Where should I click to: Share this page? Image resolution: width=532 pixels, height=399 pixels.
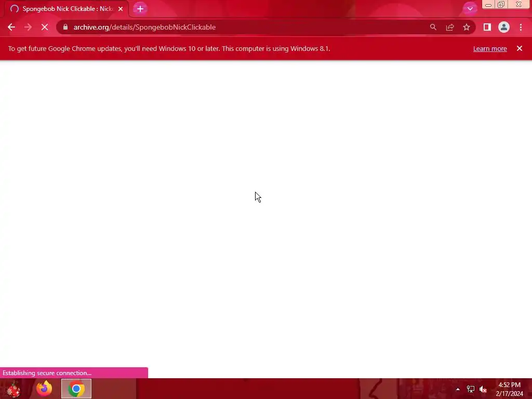pyautogui.click(x=450, y=27)
